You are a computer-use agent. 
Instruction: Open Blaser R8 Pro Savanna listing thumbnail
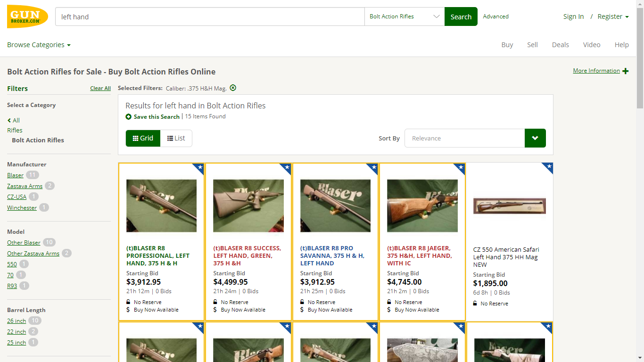335,206
